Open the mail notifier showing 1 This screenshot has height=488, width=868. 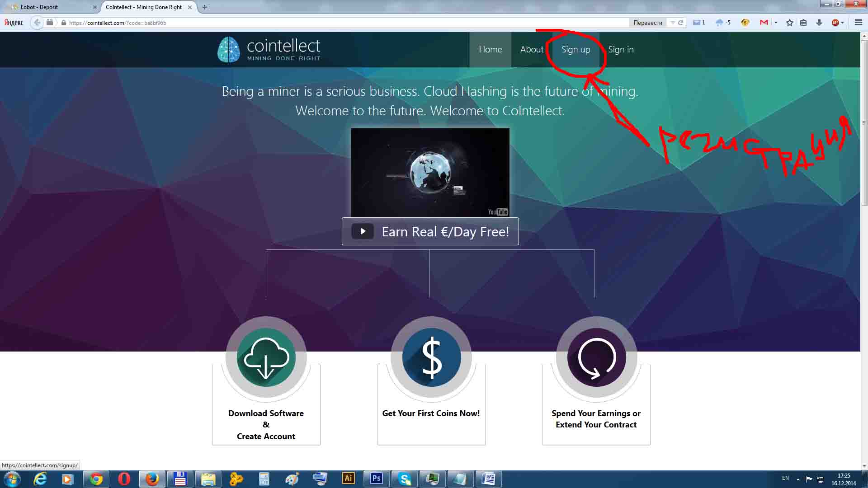click(x=699, y=23)
